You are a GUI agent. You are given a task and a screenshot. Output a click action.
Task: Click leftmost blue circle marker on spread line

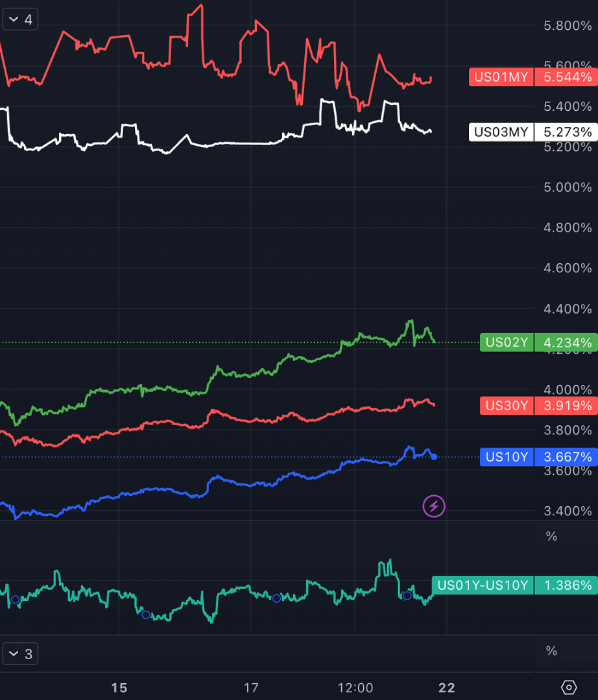(15, 600)
